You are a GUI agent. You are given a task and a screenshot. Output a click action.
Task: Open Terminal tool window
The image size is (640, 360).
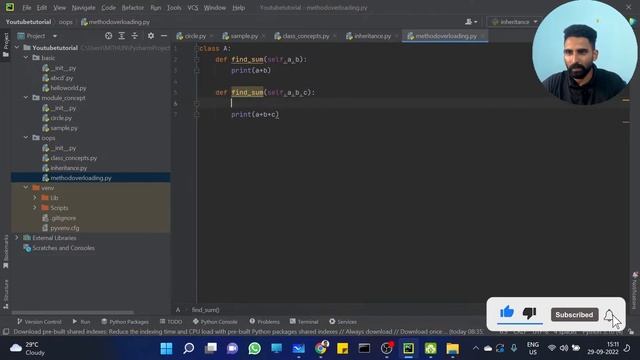[304, 322]
